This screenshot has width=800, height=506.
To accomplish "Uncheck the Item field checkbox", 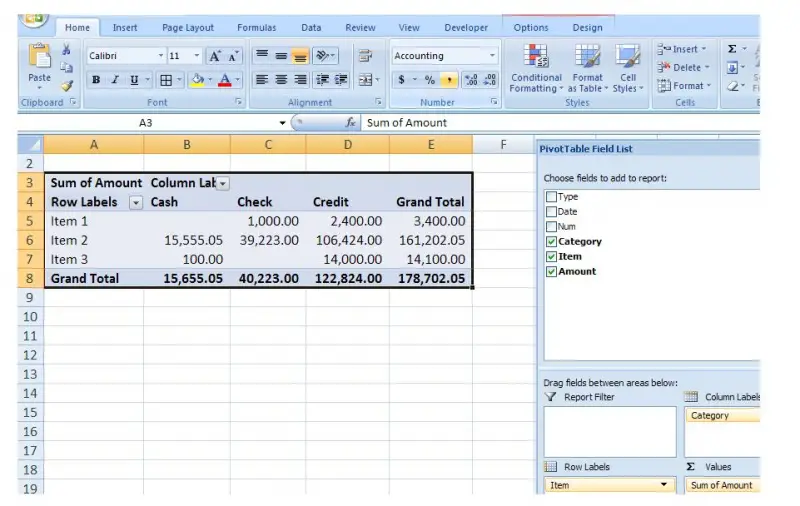I will click(551, 256).
